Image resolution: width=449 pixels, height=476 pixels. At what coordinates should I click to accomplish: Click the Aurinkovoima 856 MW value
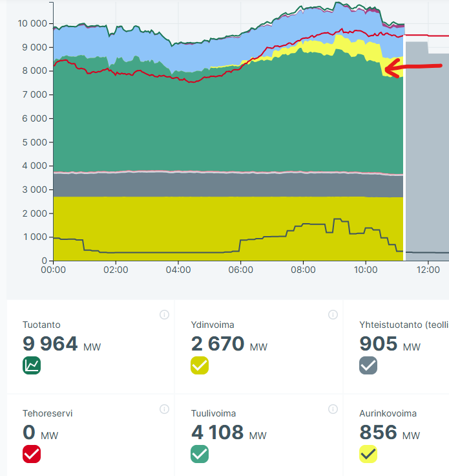pos(390,433)
